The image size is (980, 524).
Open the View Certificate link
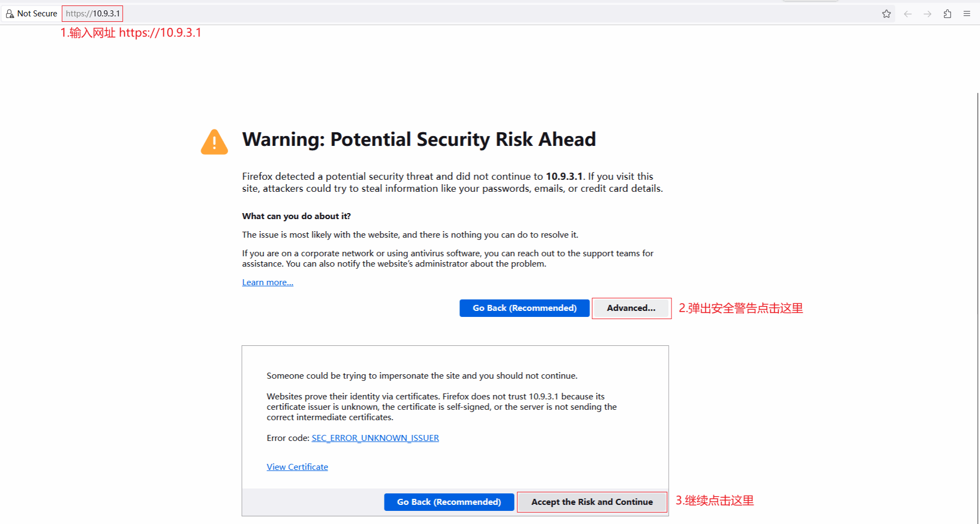(297, 467)
